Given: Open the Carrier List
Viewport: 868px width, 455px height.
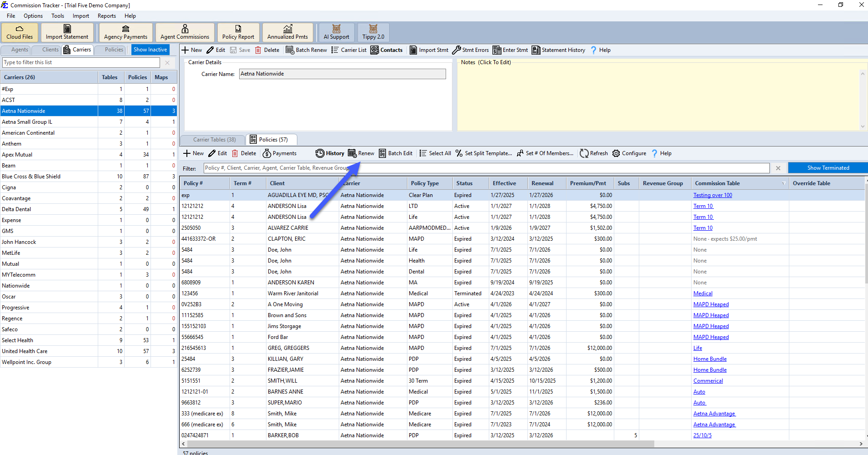Looking at the screenshot, I should pyautogui.click(x=349, y=50).
